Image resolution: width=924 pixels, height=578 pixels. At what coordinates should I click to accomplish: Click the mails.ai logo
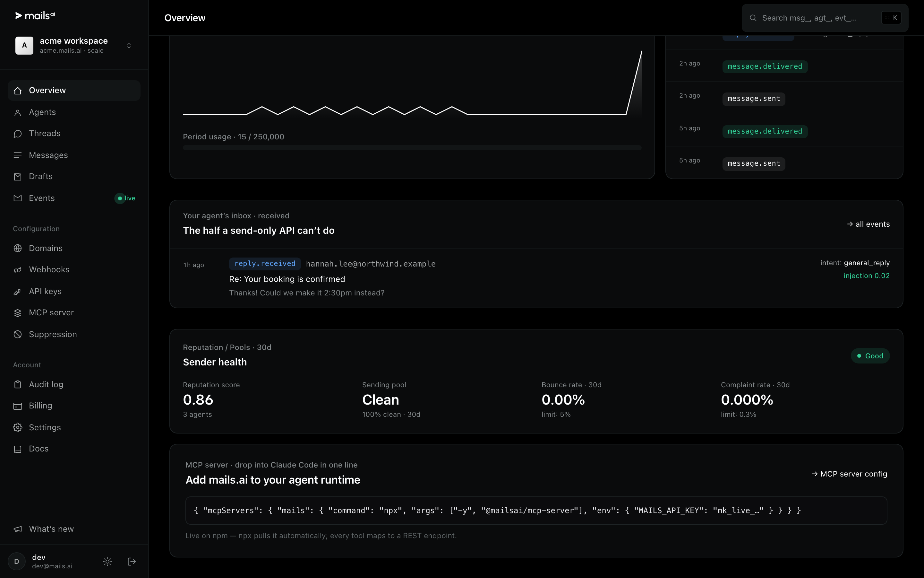pyautogui.click(x=35, y=16)
